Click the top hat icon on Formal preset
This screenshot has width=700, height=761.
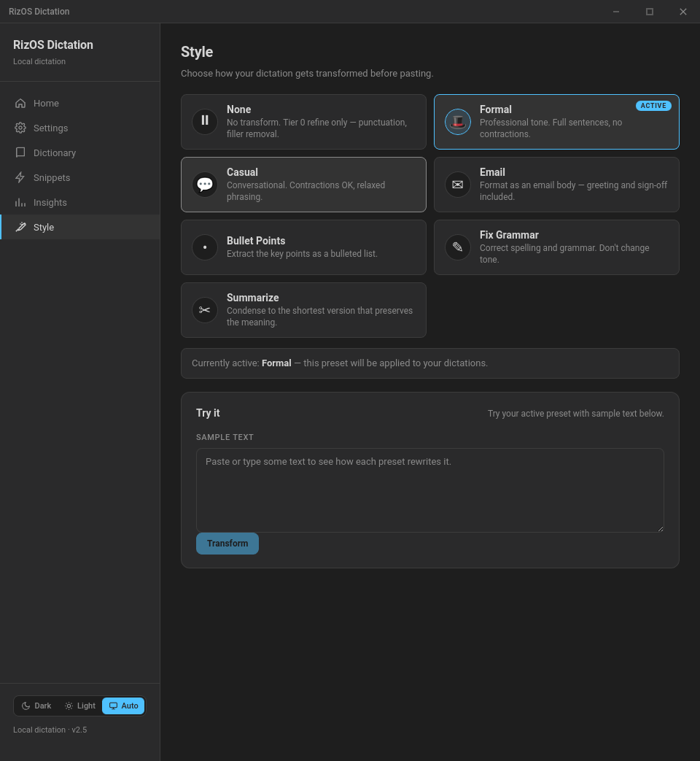(457, 122)
